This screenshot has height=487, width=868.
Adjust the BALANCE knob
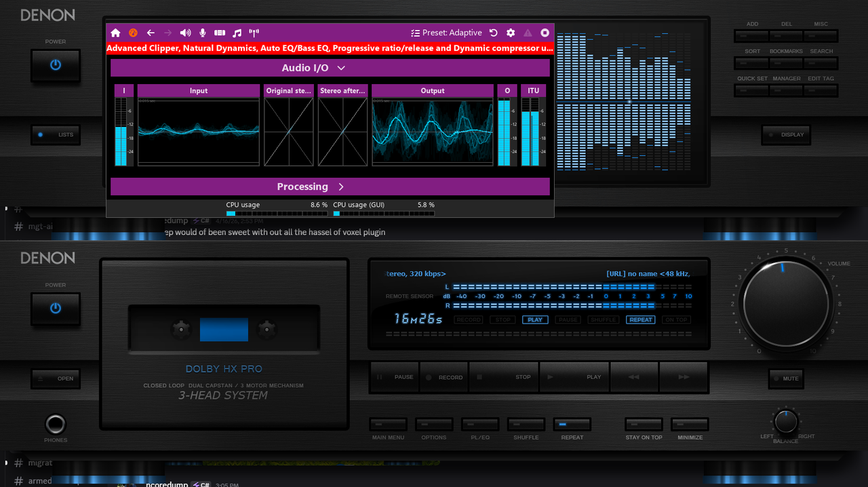[786, 422]
